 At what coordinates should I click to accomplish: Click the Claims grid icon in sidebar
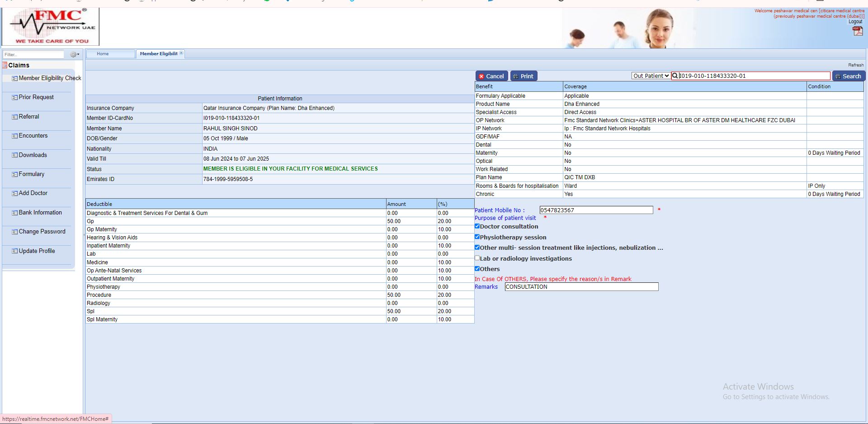[x=5, y=65]
